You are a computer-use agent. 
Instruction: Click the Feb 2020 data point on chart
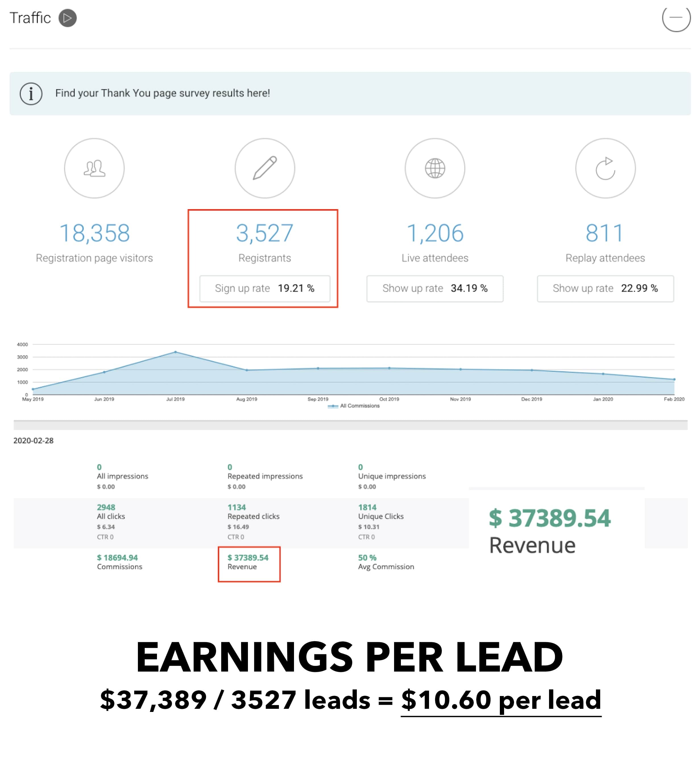coord(674,379)
